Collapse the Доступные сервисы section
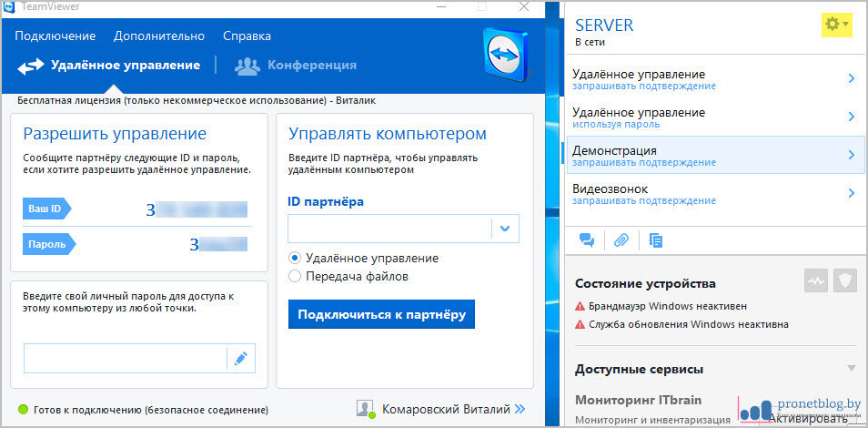Viewport: 868px width, 428px height. click(x=851, y=369)
